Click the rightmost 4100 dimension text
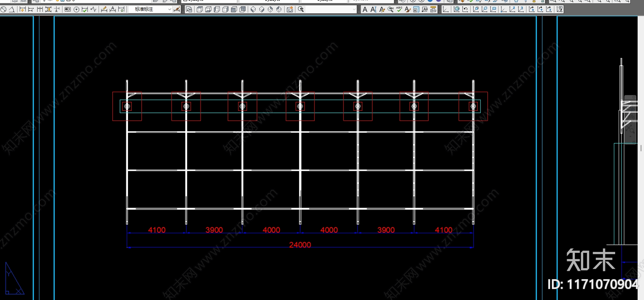Viewport: 644px width, 300px height. point(444,230)
